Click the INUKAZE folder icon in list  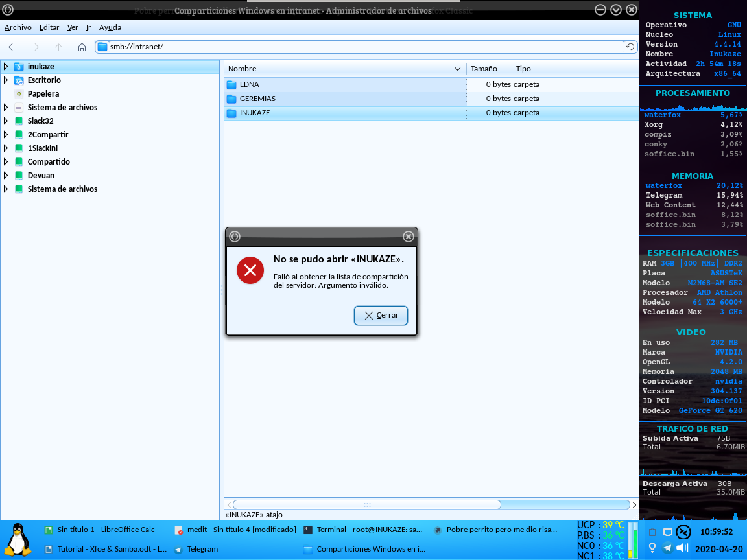231,113
